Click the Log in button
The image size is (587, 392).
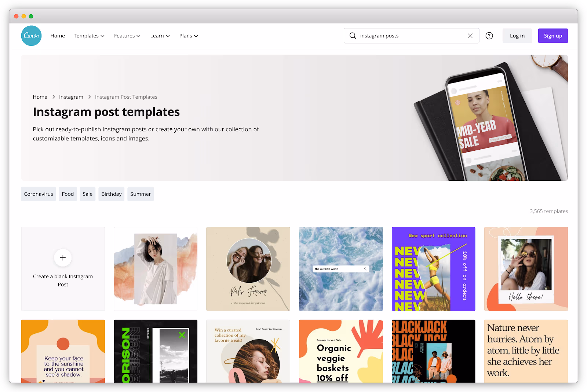(x=517, y=36)
